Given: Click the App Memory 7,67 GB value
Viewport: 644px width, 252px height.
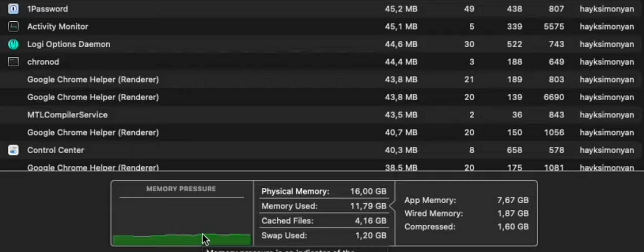Looking at the screenshot, I should point(513,200).
